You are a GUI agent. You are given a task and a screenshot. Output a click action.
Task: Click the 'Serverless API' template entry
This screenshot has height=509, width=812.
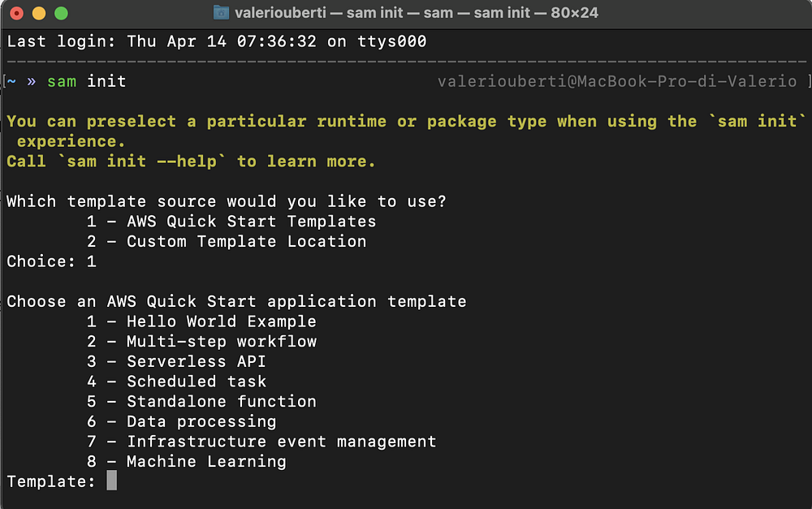(176, 361)
